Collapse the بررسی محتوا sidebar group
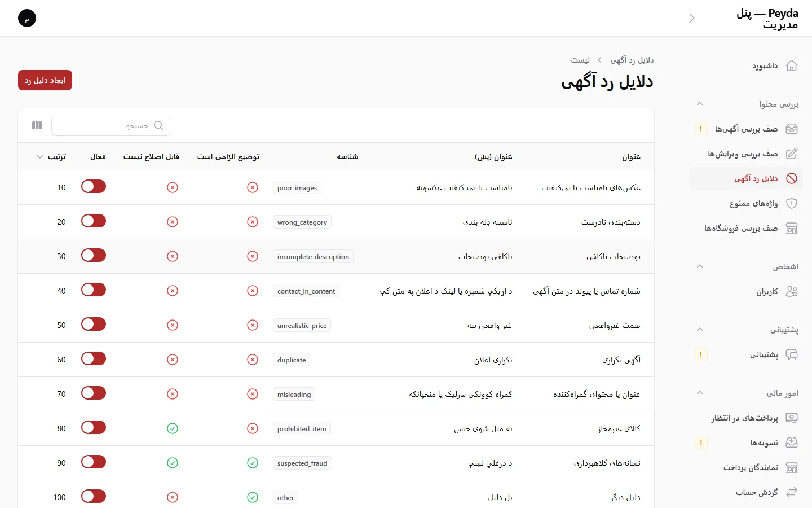Image resolution: width=812 pixels, height=508 pixels. click(700, 104)
